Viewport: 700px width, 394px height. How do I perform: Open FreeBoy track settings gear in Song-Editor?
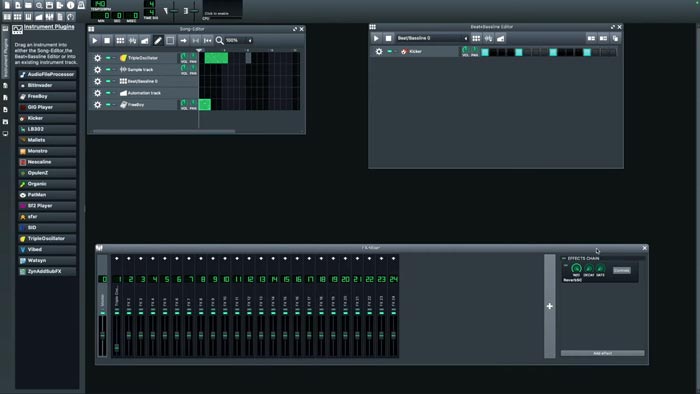pyautogui.click(x=97, y=104)
